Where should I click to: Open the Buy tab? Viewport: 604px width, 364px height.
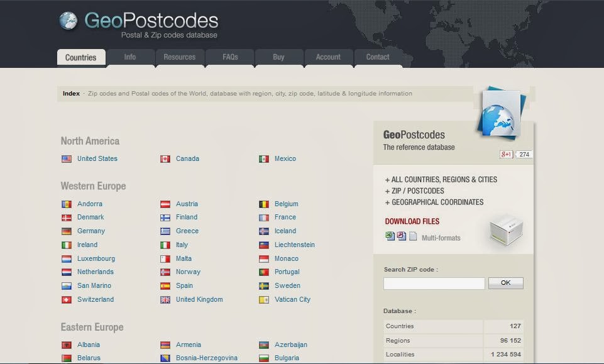(279, 57)
